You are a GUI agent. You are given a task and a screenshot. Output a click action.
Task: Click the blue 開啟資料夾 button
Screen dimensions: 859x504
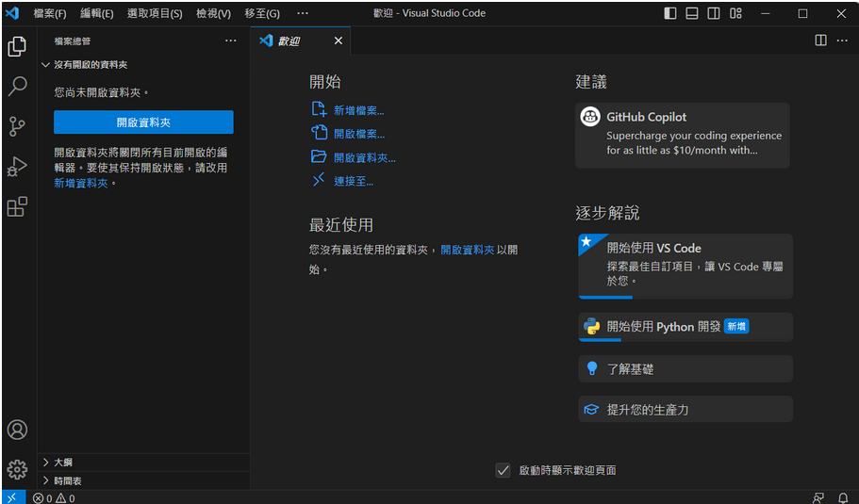[x=143, y=122]
